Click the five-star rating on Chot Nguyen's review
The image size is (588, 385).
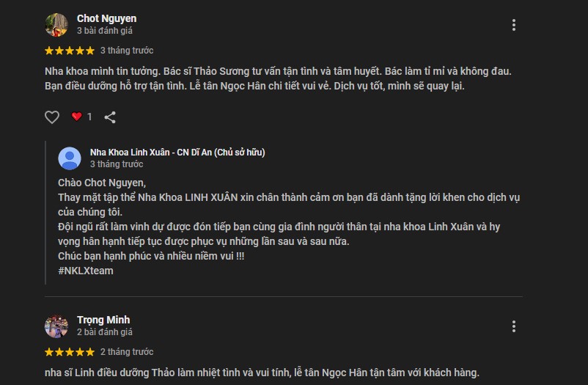(x=70, y=51)
